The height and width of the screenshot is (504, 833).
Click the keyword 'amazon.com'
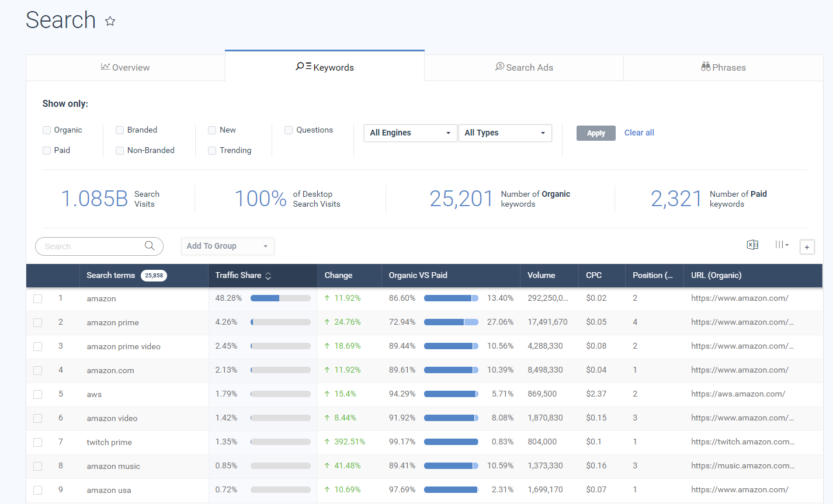(110, 371)
